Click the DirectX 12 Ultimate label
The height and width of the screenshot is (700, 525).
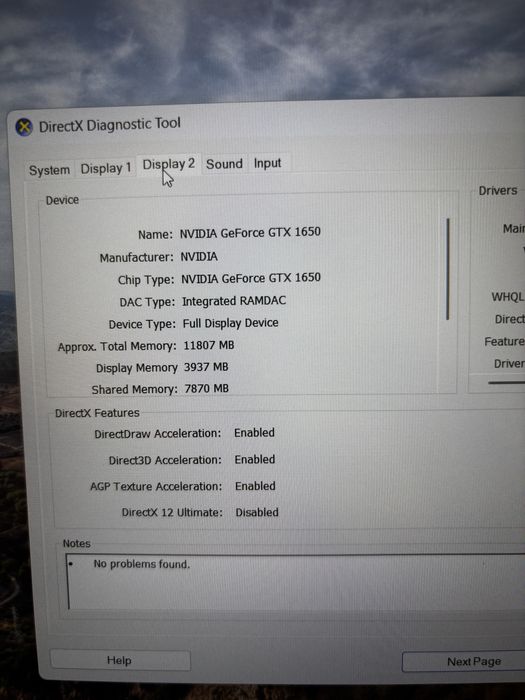(172, 512)
